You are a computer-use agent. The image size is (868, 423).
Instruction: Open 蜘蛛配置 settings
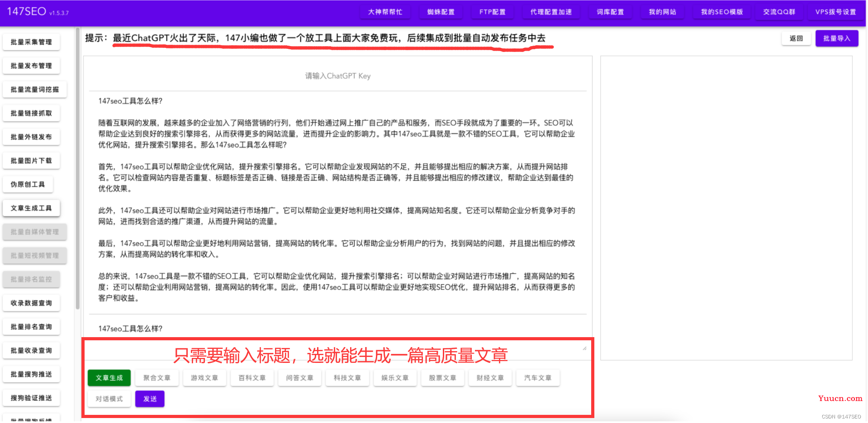(441, 12)
